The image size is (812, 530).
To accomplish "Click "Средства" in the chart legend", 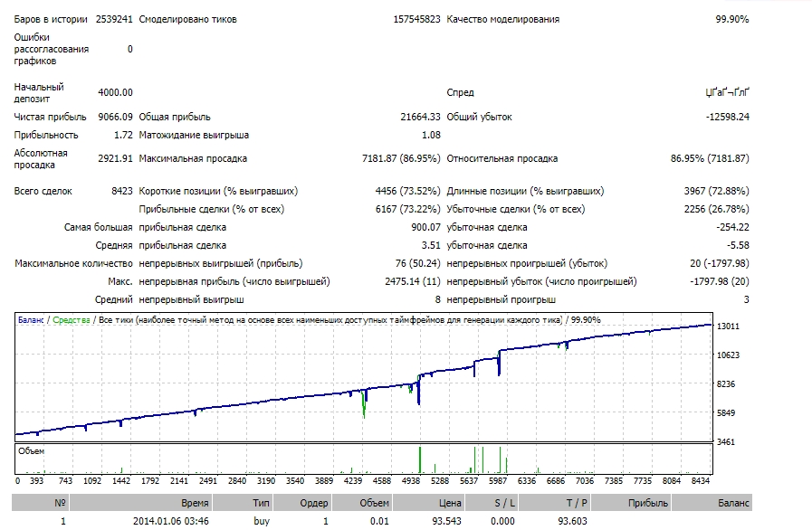I will click(72, 320).
